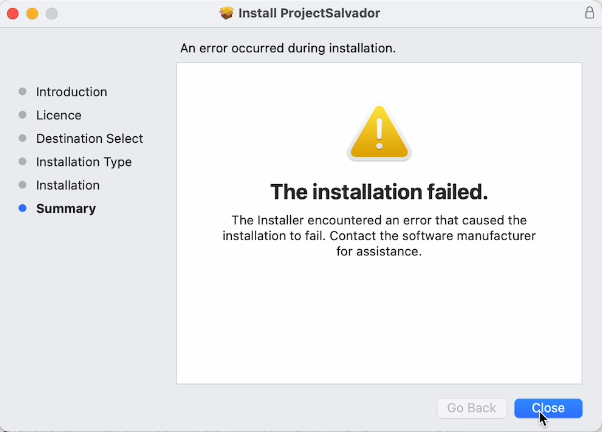Select the Licence step in sidebar
Viewport: 602px width, 432px height.
pyautogui.click(x=58, y=115)
